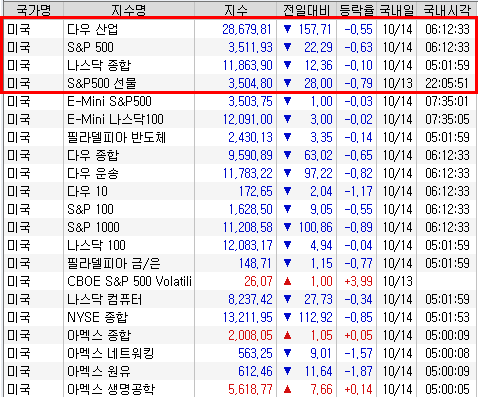Screen dimensions: 478x397
Task: Select the S&P 500 index row
Action: point(240,47)
